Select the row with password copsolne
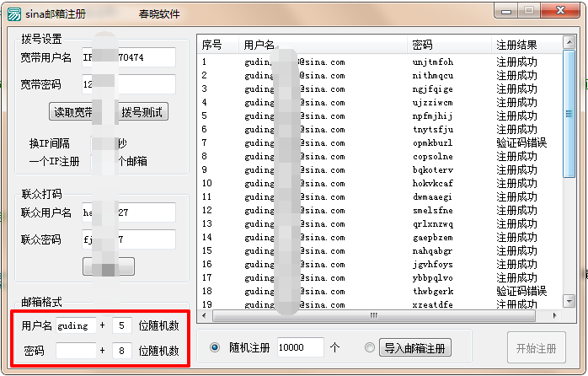Screen dimensions: 588x376 point(380,157)
